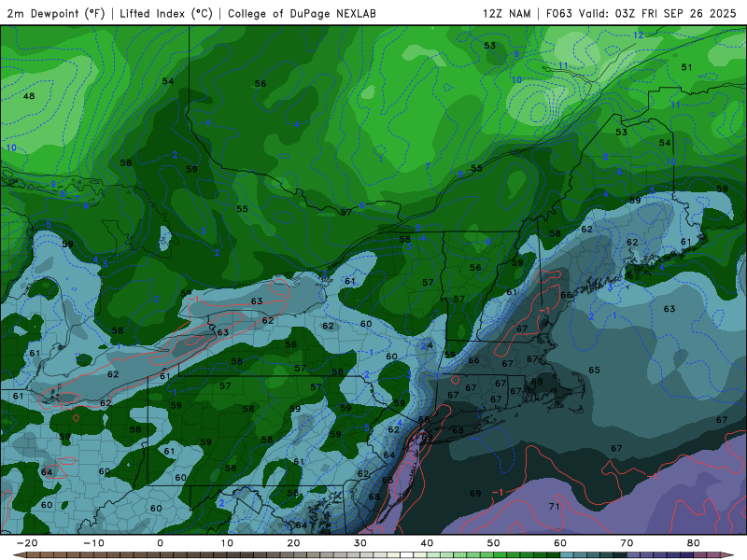Click the dewpoint value 71 over the ocean
Viewport: 747px width, 560px height.
coord(554,506)
